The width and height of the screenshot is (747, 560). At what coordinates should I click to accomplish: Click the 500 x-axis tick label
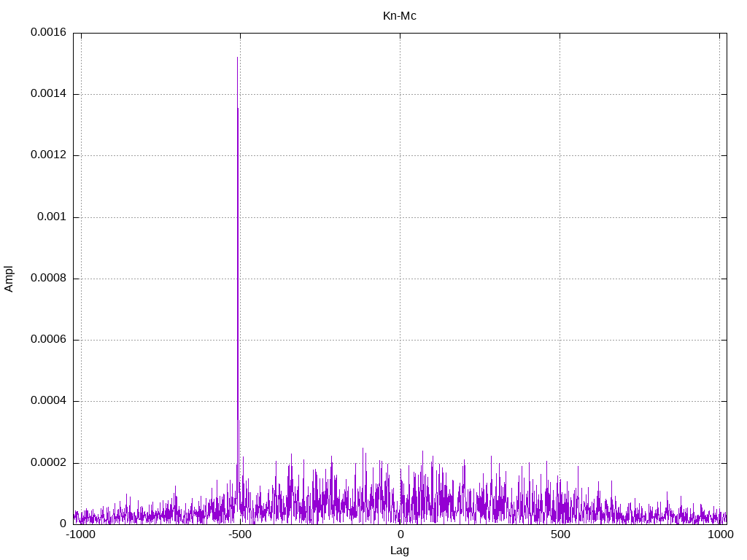(x=560, y=534)
